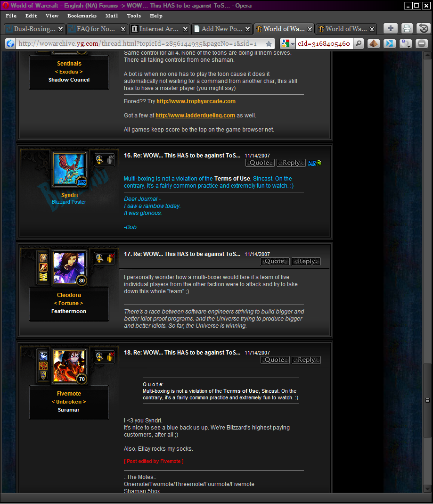The height and width of the screenshot is (504, 433).
Task: Search Fivemote's posts with the magnifier icon
Action: [x=99, y=356]
